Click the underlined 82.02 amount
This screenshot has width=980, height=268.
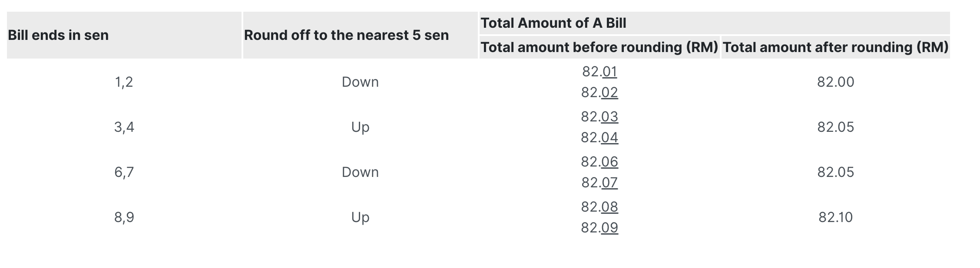click(599, 92)
